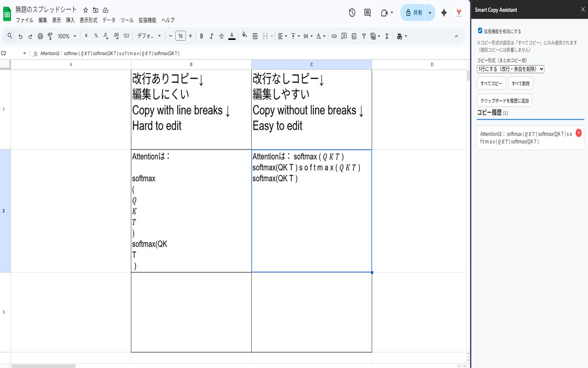Toggle strikethrough formatting
Screen dimensions: 588x368
pos(221,36)
